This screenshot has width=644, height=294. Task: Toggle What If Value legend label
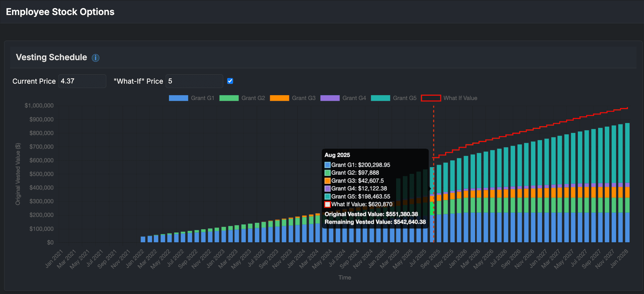[460, 98]
